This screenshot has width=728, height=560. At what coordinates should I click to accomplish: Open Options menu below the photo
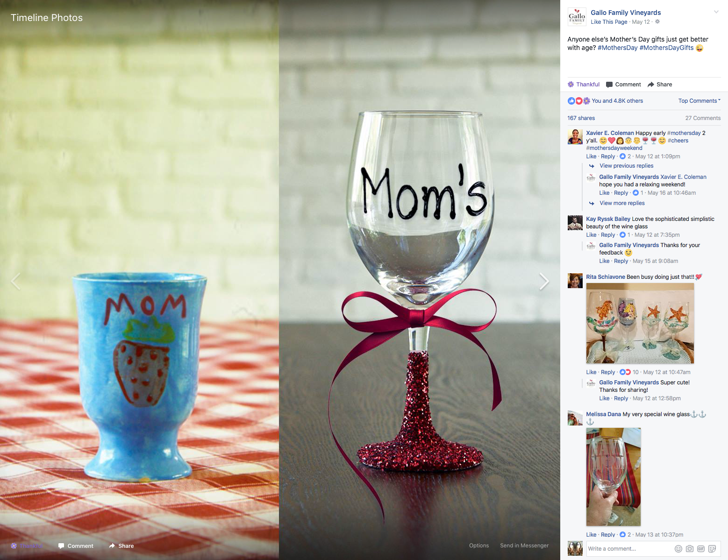pyautogui.click(x=479, y=546)
